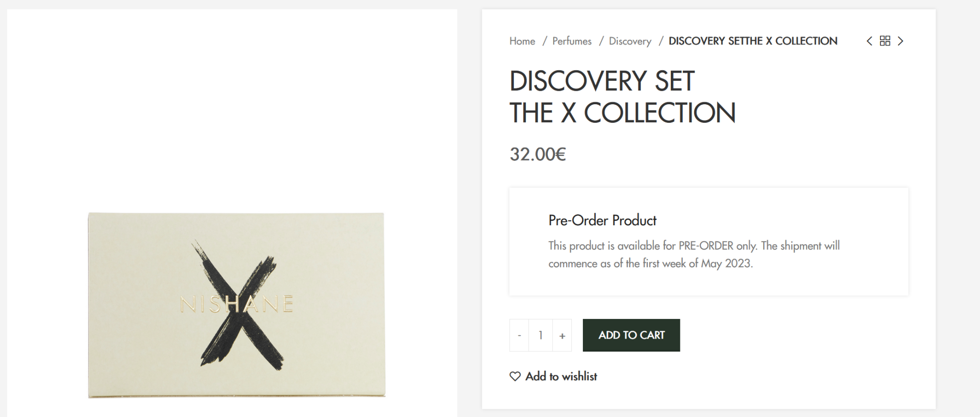This screenshot has width=980, height=417.
Task: Navigate to the Home breadcrumb
Action: (522, 41)
